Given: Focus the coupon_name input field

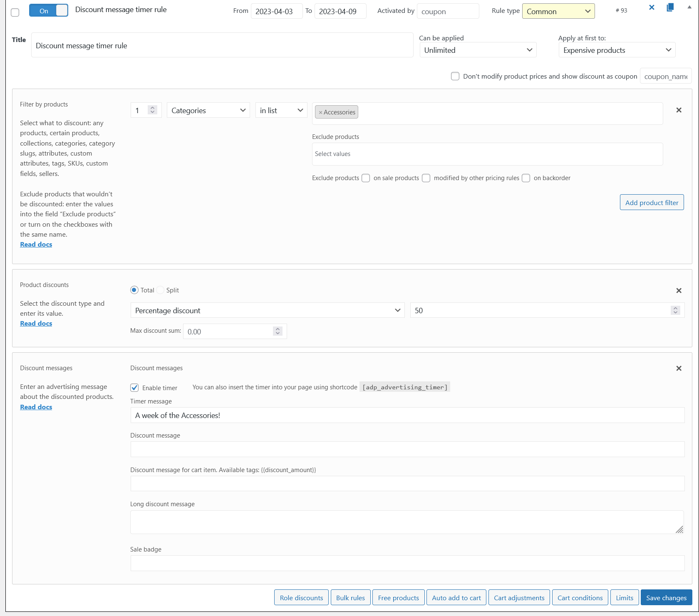Looking at the screenshot, I should [666, 76].
